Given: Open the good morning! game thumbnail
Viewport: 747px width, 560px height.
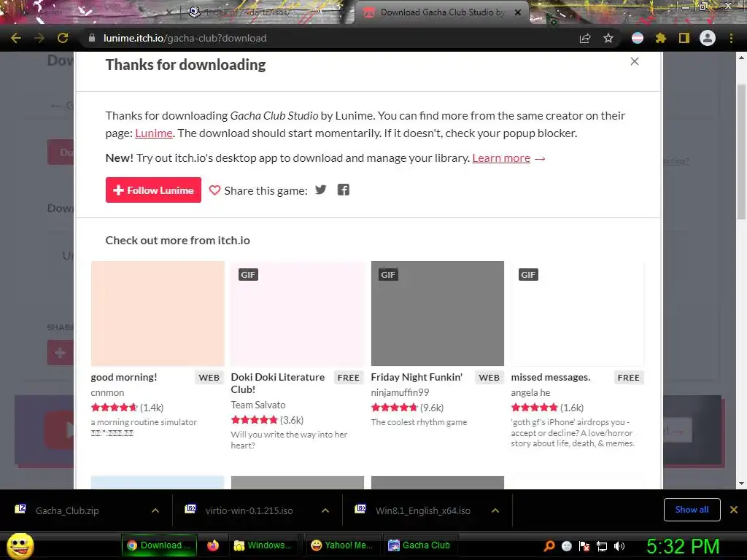Looking at the screenshot, I should point(158,314).
